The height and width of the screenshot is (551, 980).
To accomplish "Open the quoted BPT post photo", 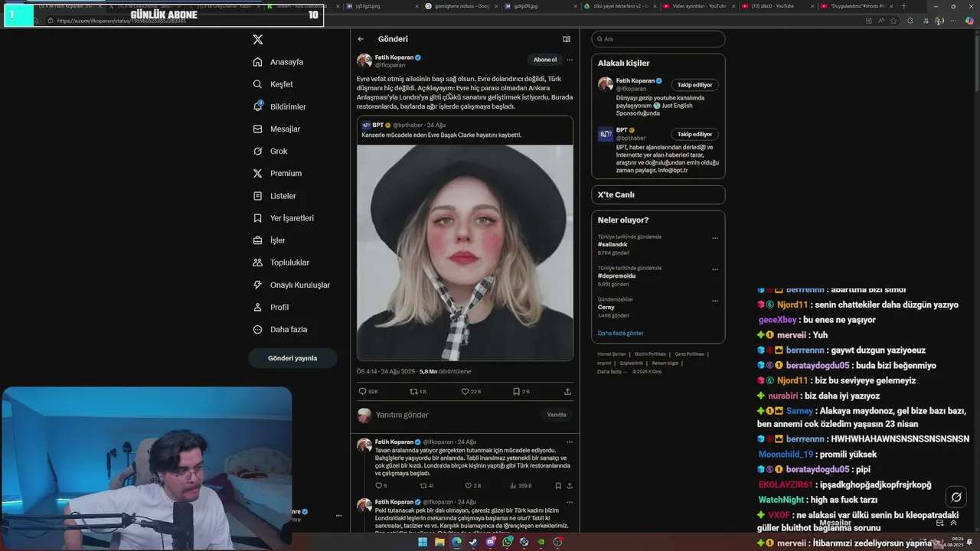I will pyautogui.click(x=465, y=253).
